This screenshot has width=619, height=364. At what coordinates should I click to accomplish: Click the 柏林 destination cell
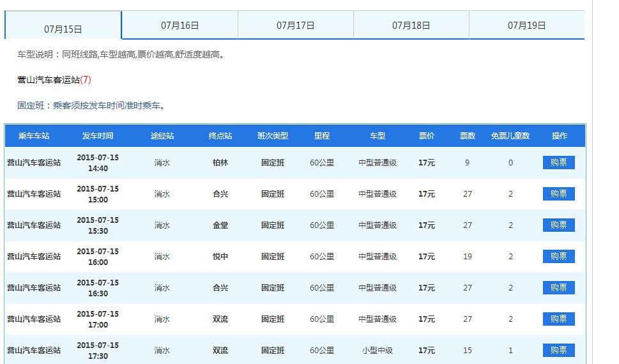tap(220, 163)
